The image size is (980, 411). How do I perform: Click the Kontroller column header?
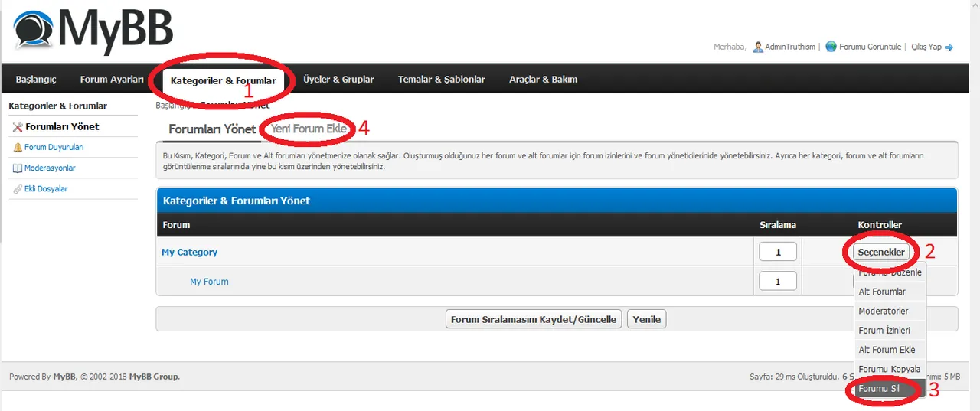coord(880,225)
